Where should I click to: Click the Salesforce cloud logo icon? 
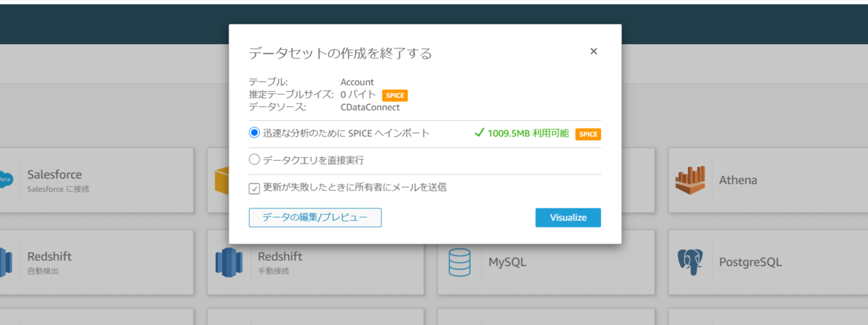click(x=7, y=180)
